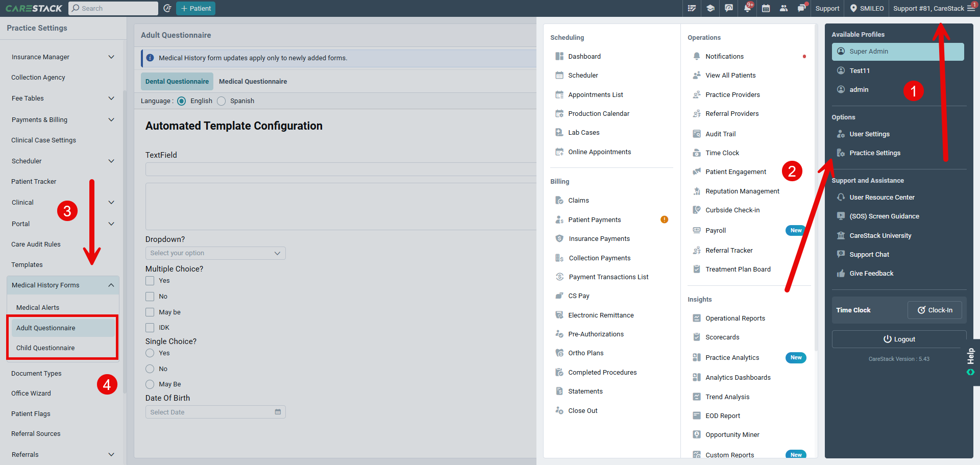Image resolution: width=980 pixels, height=465 pixels.
Task: Click the CareStack University icon
Action: click(841, 235)
